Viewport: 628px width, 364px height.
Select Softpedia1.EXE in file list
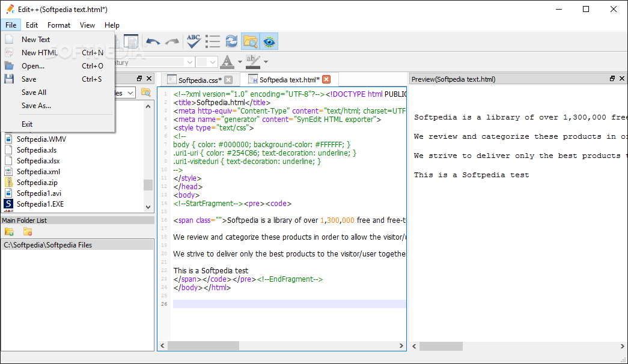[x=40, y=204]
